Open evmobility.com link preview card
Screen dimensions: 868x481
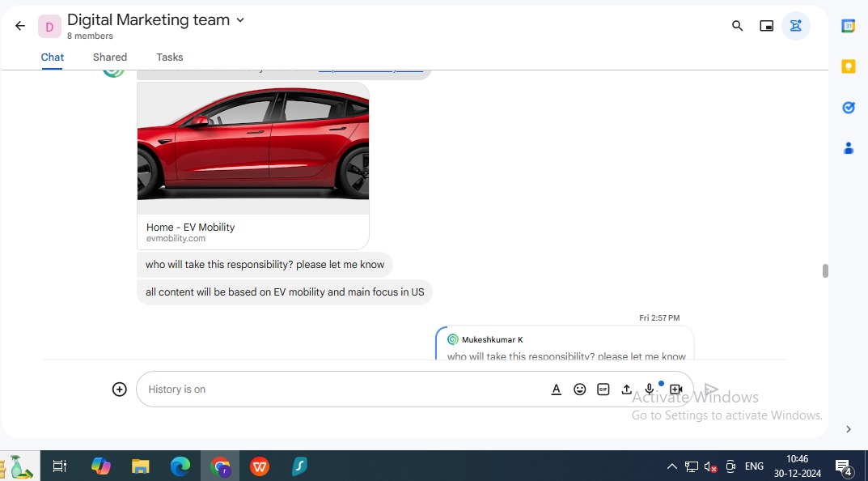click(x=253, y=166)
